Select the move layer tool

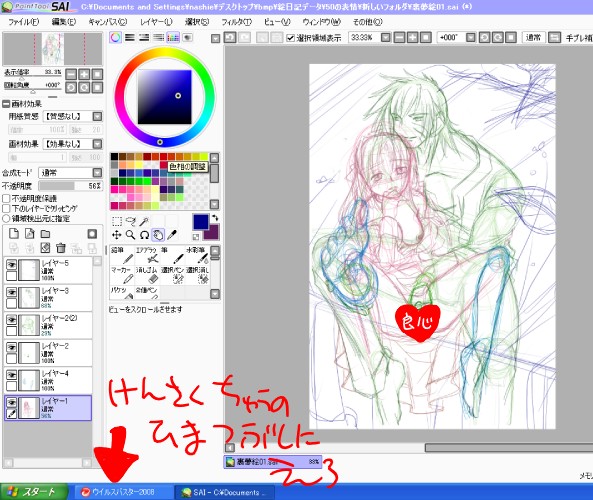coord(117,235)
